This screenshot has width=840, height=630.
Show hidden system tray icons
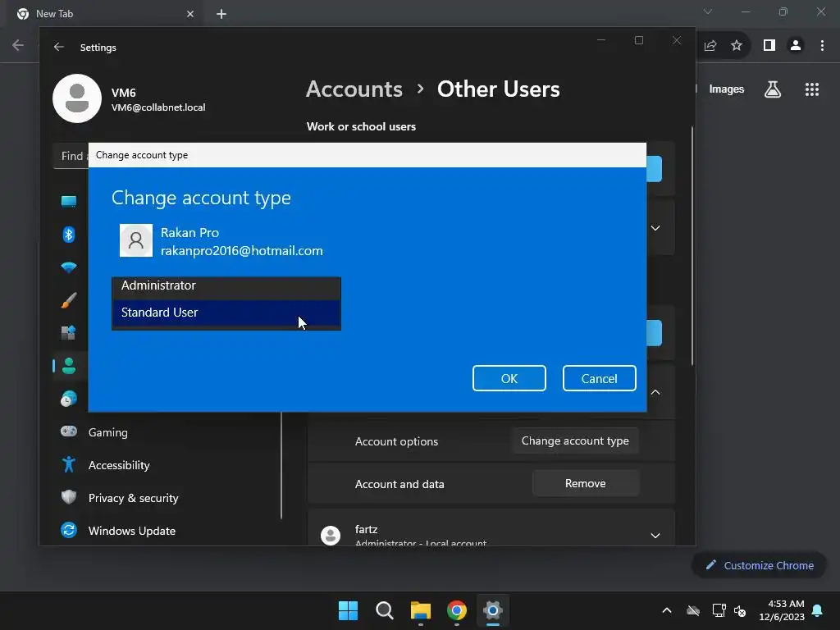click(x=667, y=610)
